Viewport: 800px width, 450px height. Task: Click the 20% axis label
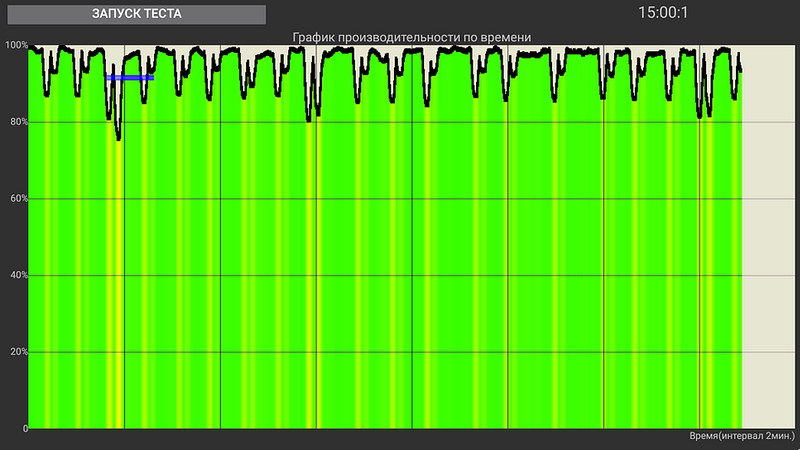(x=19, y=352)
